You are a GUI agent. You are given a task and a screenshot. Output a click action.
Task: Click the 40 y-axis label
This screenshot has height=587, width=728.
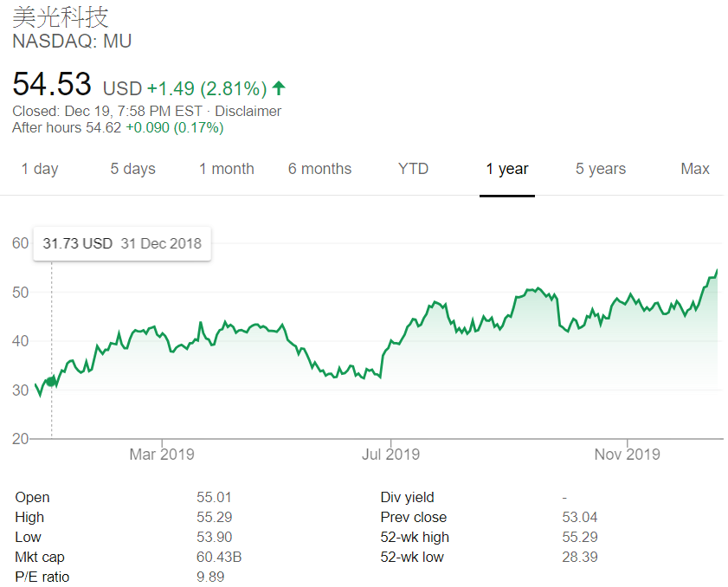tap(21, 341)
